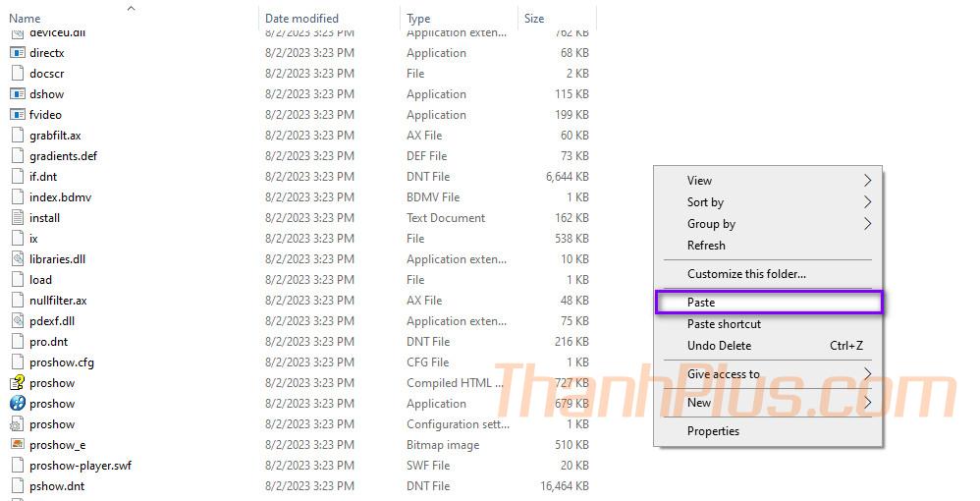Screen dimensions: 980x501
Task: Click Undo Delete in context menu
Action: point(719,346)
